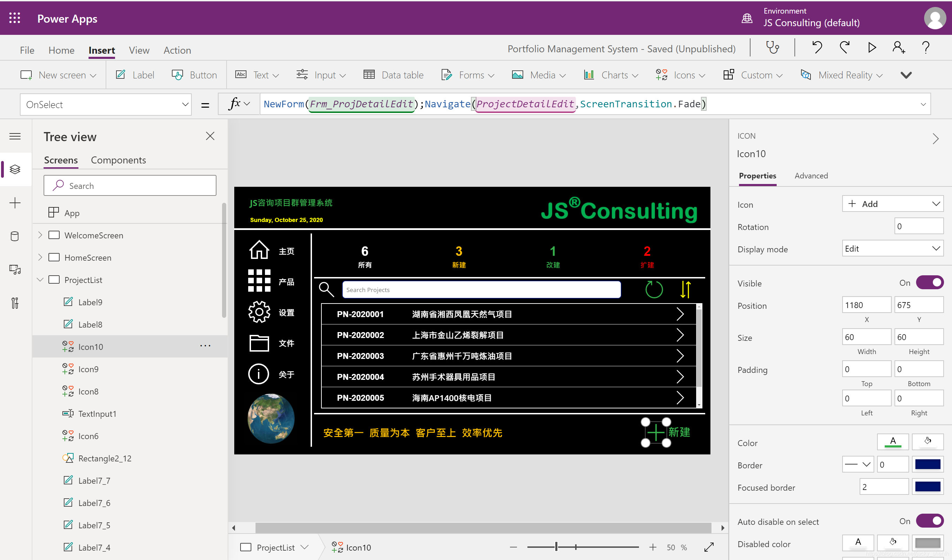Undo the last action
Screen dimensions: 952x560
pyautogui.click(x=817, y=48)
